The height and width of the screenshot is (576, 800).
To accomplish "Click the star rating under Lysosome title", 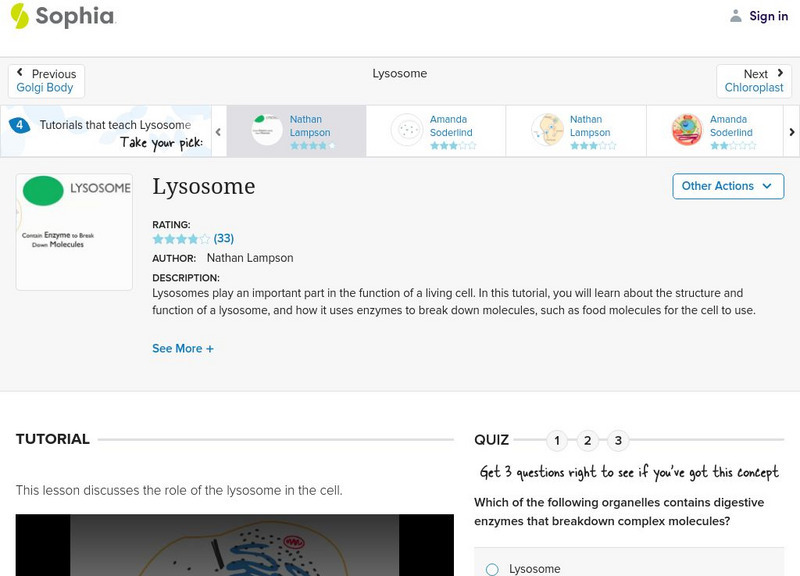I will [x=181, y=239].
